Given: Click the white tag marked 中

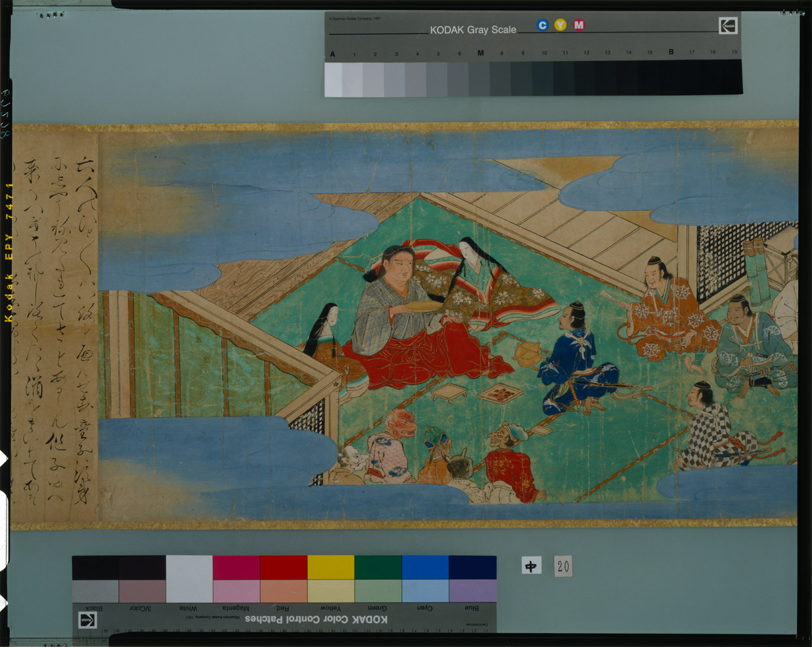Looking at the screenshot, I should 531,565.
